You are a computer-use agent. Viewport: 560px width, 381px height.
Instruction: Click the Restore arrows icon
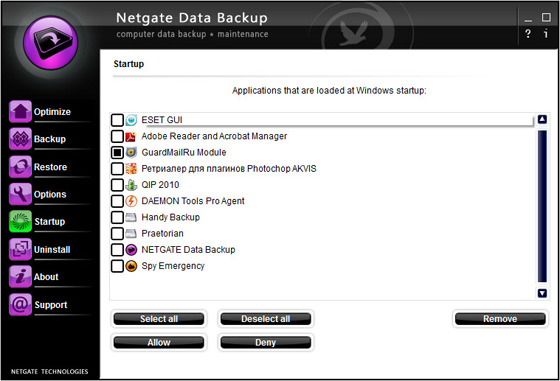pyautogui.click(x=20, y=167)
